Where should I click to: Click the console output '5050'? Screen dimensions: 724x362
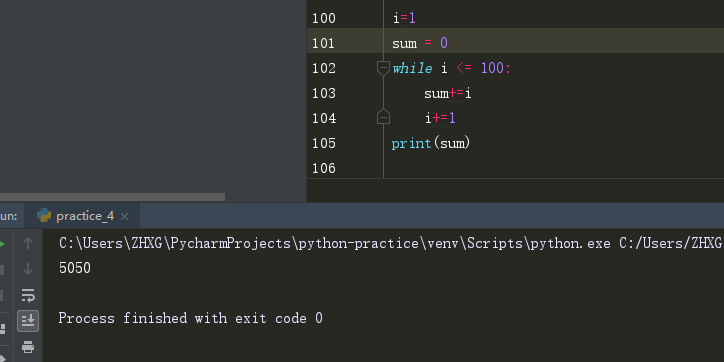click(x=75, y=268)
